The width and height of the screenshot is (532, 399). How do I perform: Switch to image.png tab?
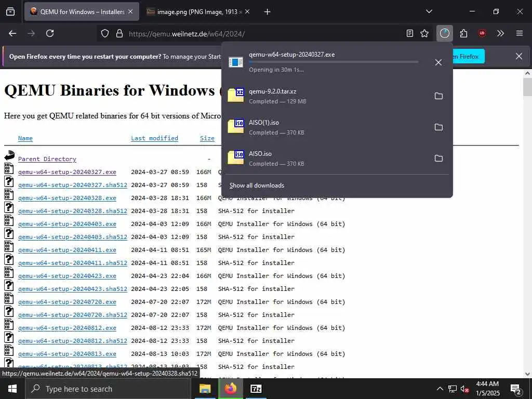click(194, 12)
